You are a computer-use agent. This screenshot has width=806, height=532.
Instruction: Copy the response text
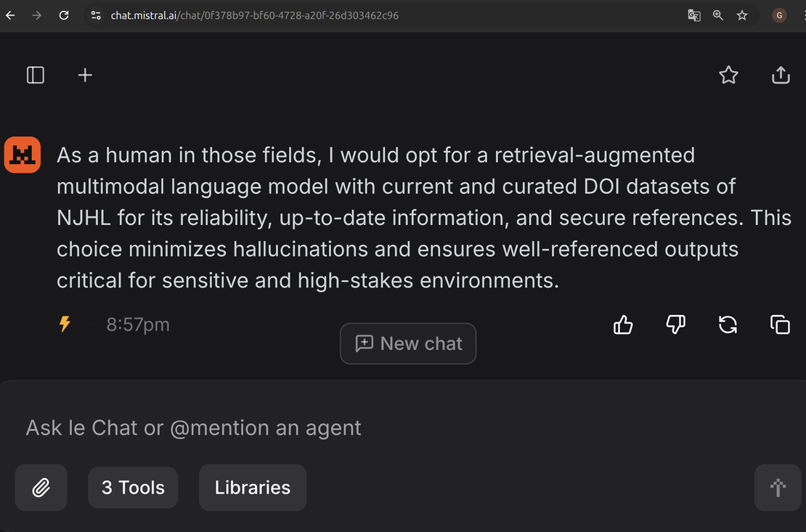780,325
